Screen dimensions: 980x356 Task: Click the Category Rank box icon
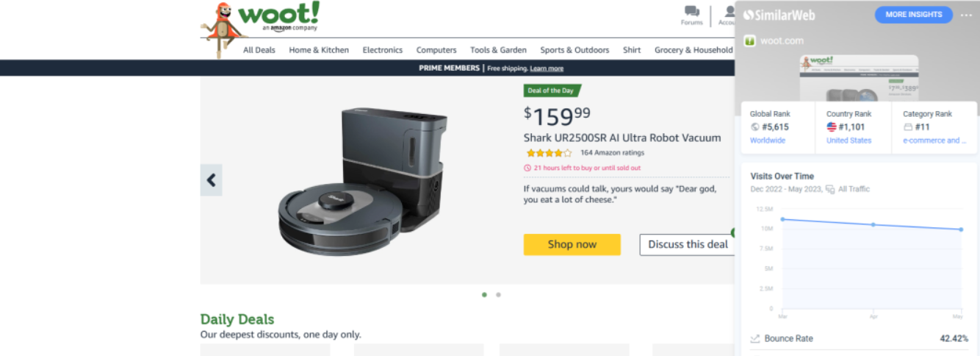(907, 127)
